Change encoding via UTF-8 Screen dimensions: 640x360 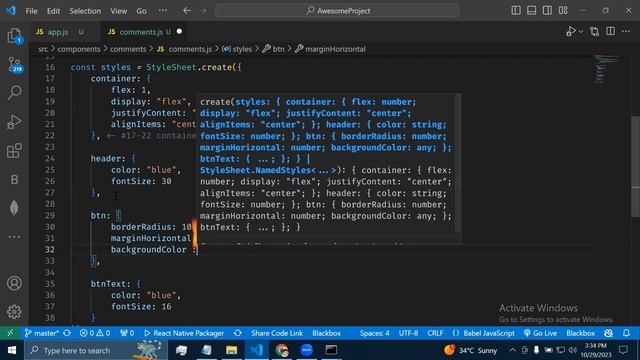pyautogui.click(x=409, y=333)
